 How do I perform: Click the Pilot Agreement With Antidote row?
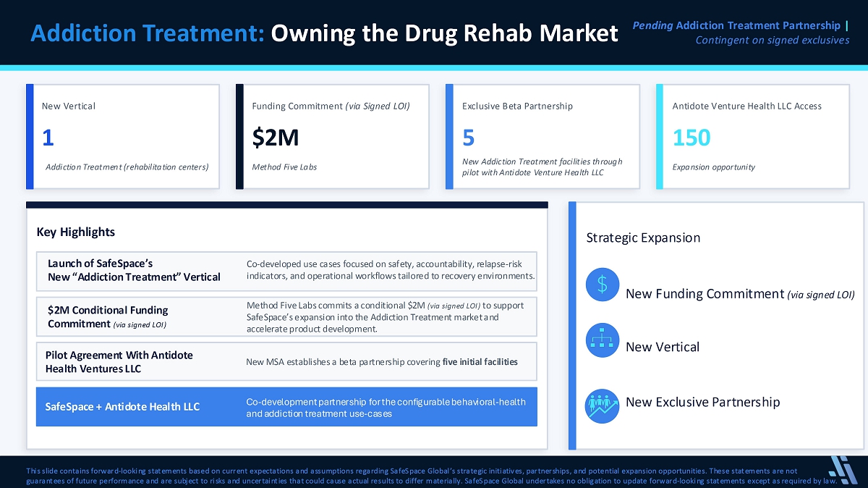point(286,362)
